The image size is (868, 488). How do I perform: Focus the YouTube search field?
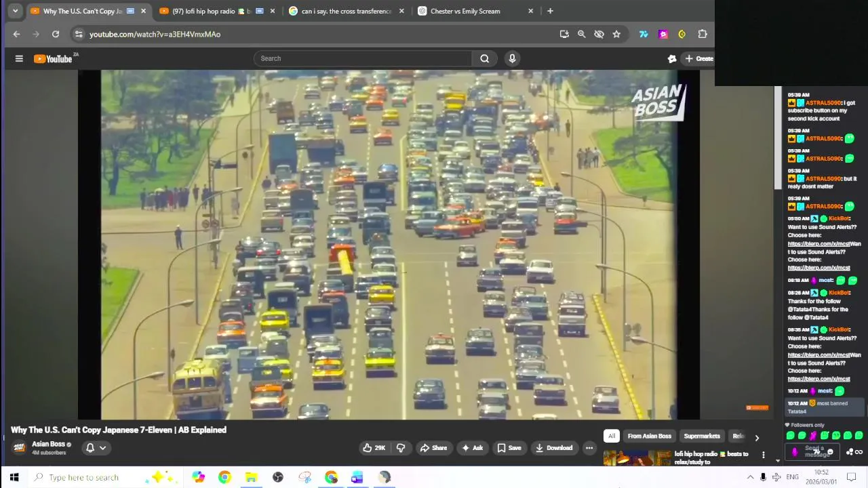tap(363, 58)
